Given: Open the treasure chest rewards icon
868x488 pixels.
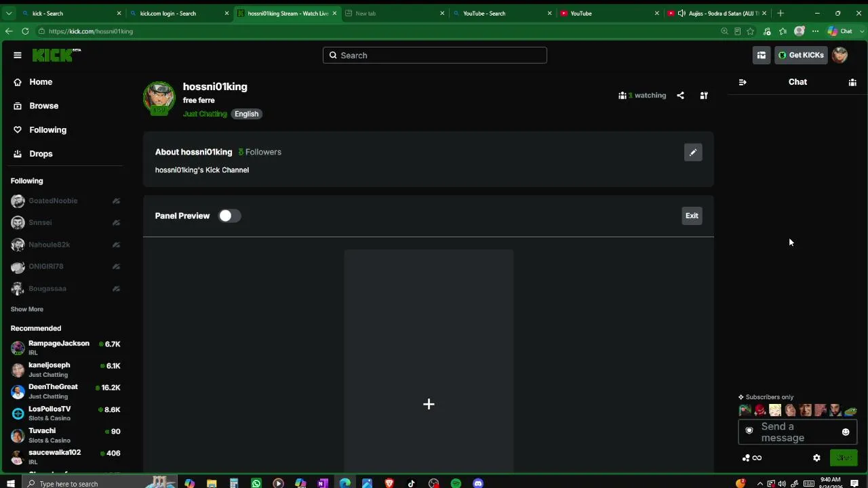Looking at the screenshot, I should 762,56.
